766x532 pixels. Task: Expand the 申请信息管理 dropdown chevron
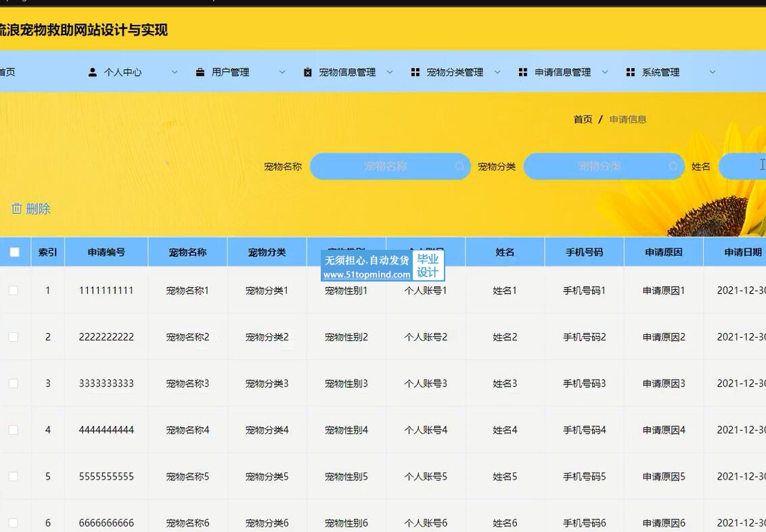605,72
